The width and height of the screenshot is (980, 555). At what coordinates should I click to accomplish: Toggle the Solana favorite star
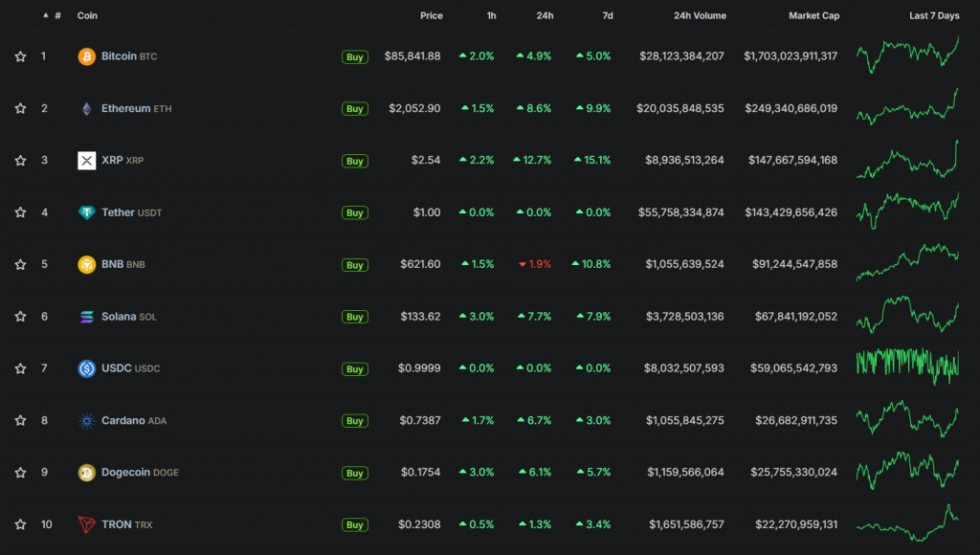coord(21,316)
